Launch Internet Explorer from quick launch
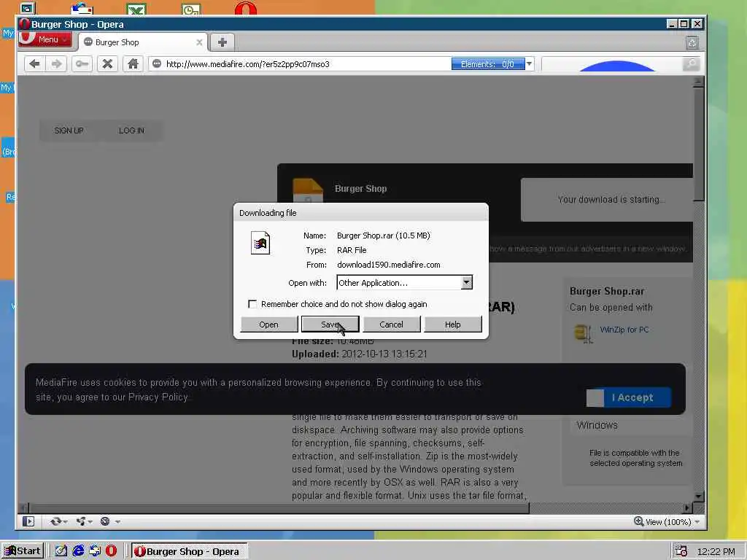 tap(78, 551)
